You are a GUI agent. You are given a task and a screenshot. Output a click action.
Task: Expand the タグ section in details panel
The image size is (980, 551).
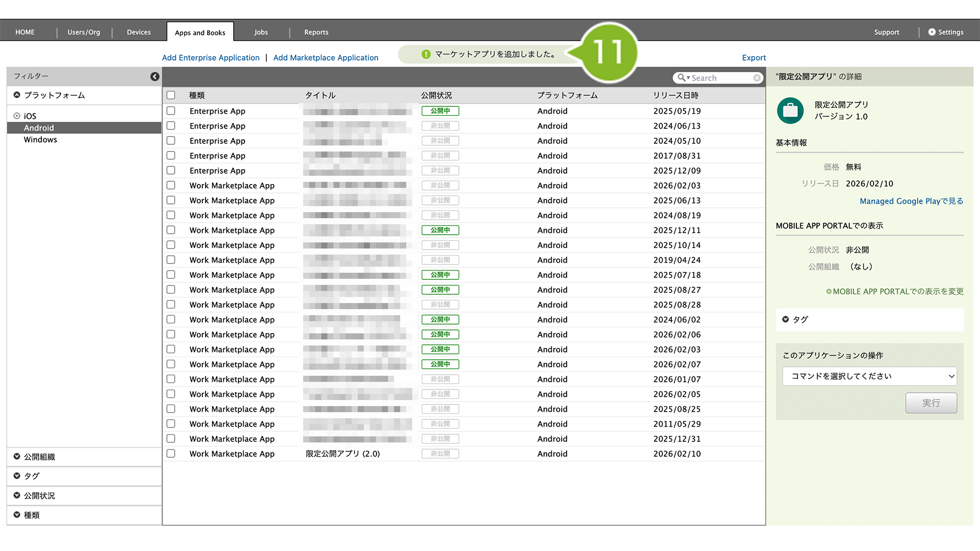[x=800, y=320]
